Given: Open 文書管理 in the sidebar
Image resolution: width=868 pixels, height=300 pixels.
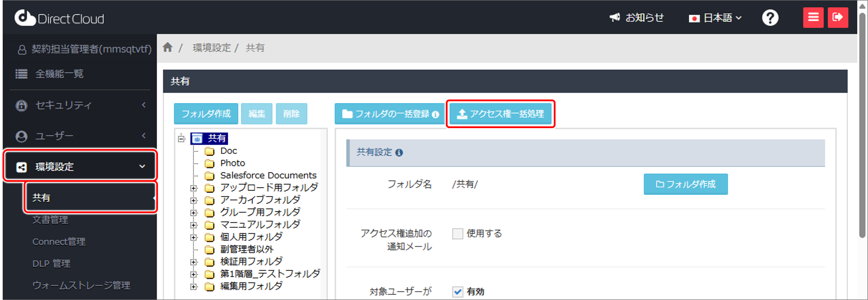Looking at the screenshot, I should click(x=50, y=220).
